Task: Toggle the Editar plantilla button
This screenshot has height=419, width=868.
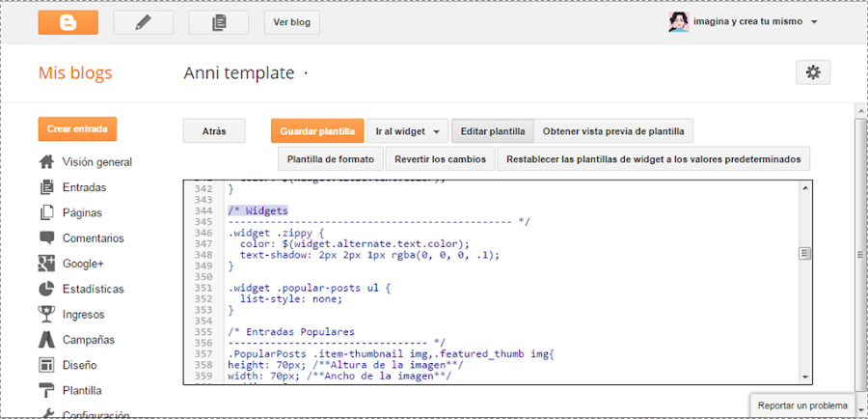Action: coord(493,131)
